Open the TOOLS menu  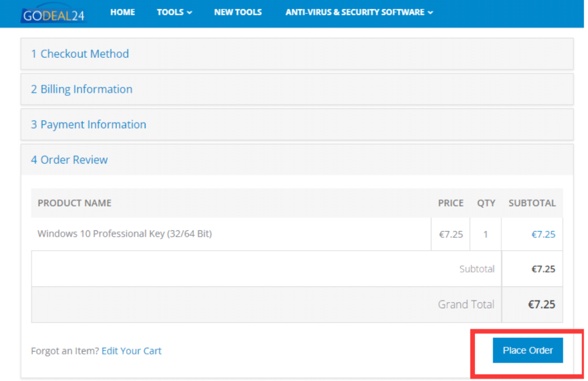pos(174,12)
